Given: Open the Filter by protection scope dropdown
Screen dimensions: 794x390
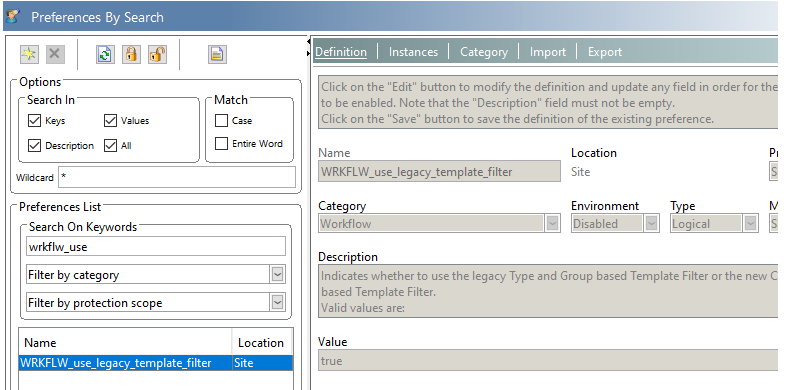Looking at the screenshot, I should pos(277,302).
